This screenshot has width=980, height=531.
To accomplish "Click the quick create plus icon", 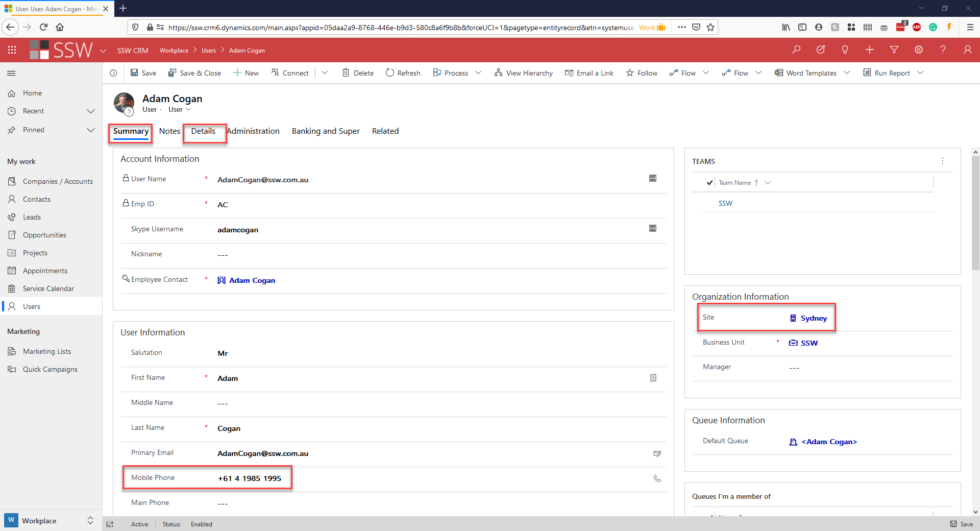I will point(869,50).
